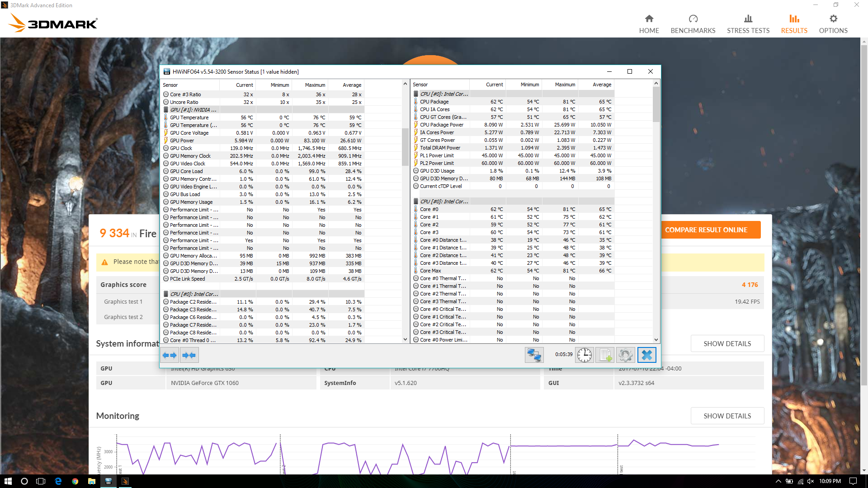Select the IA Cores Power row

pos(513,132)
